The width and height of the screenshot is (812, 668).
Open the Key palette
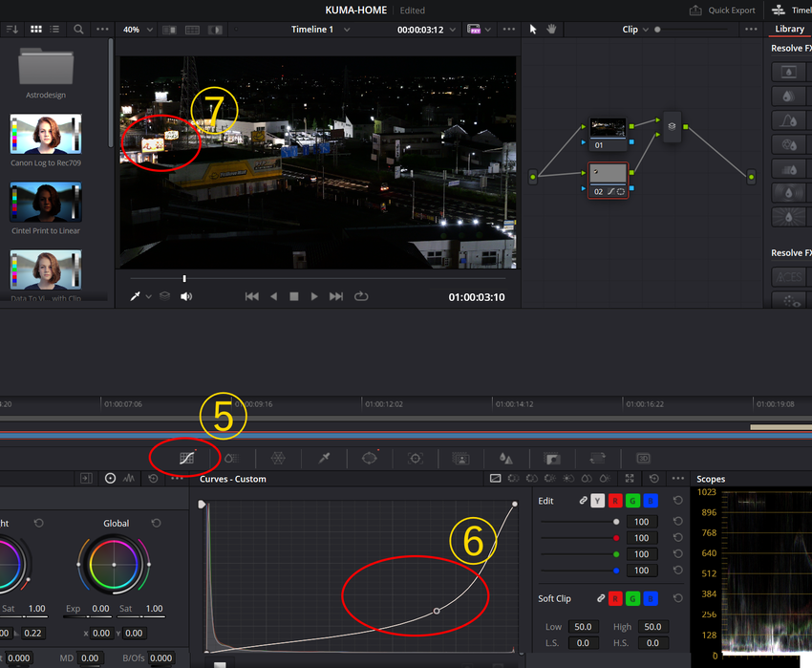coord(552,458)
